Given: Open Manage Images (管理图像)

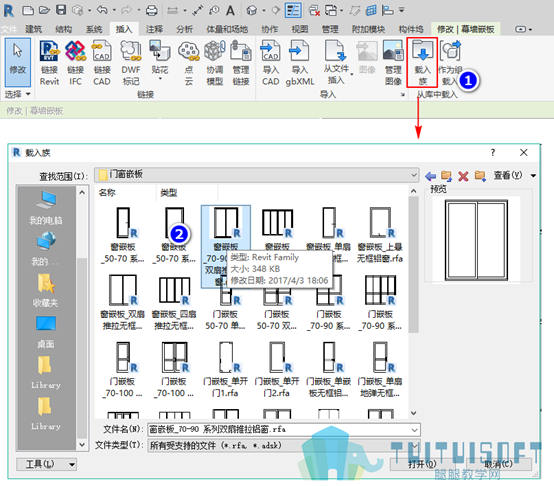Looking at the screenshot, I should 393,63.
